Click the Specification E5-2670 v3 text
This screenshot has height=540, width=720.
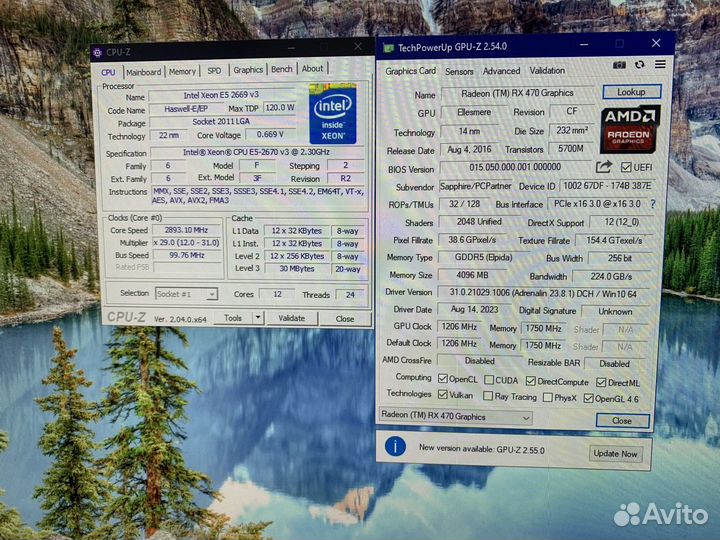click(256, 152)
